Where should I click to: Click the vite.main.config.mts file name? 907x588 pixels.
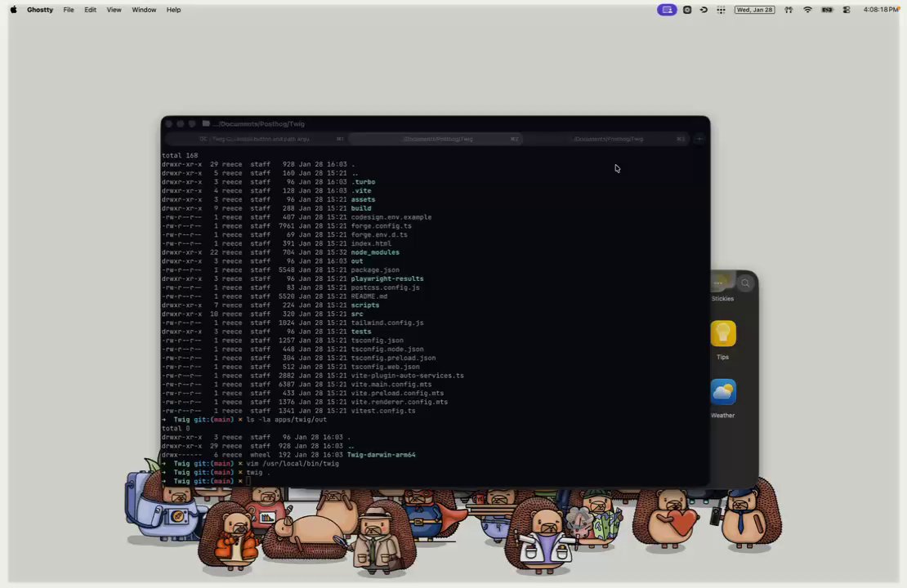pyautogui.click(x=391, y=385)
